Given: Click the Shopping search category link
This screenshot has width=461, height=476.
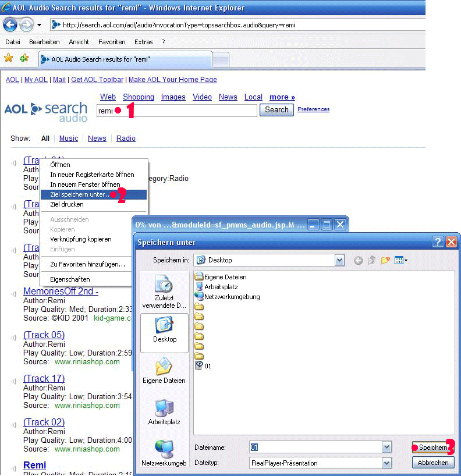Looking at the screenshot, I should point(139,97).
